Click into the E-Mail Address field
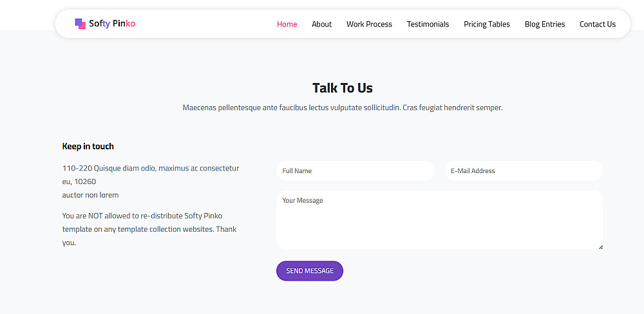644x314 pixels. (x=524, y=171)
